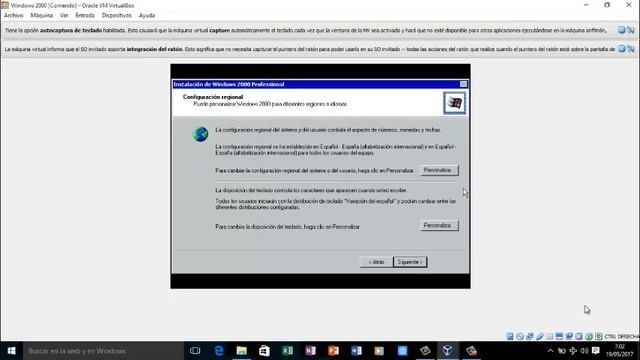Show hidden system tray icons

coord(550,351)
